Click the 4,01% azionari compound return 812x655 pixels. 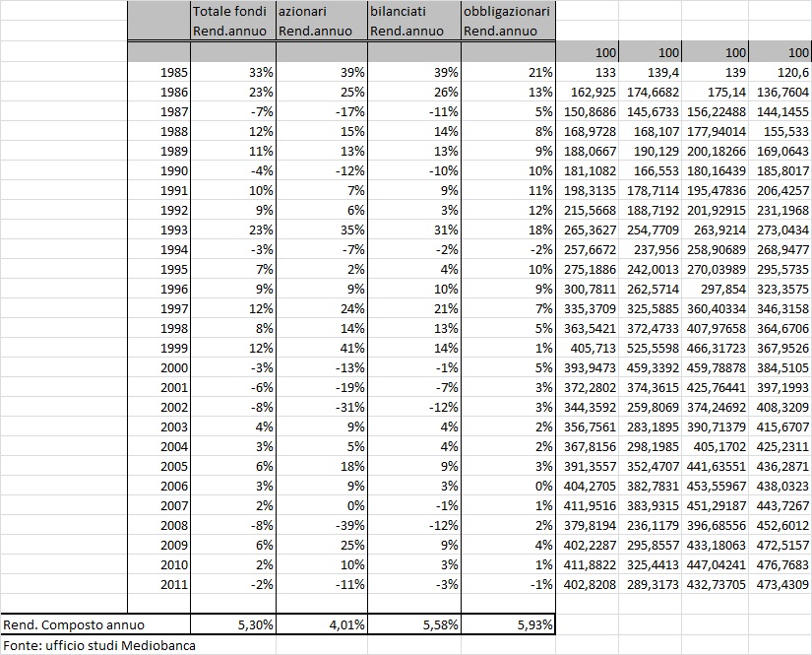pos(321,624)
